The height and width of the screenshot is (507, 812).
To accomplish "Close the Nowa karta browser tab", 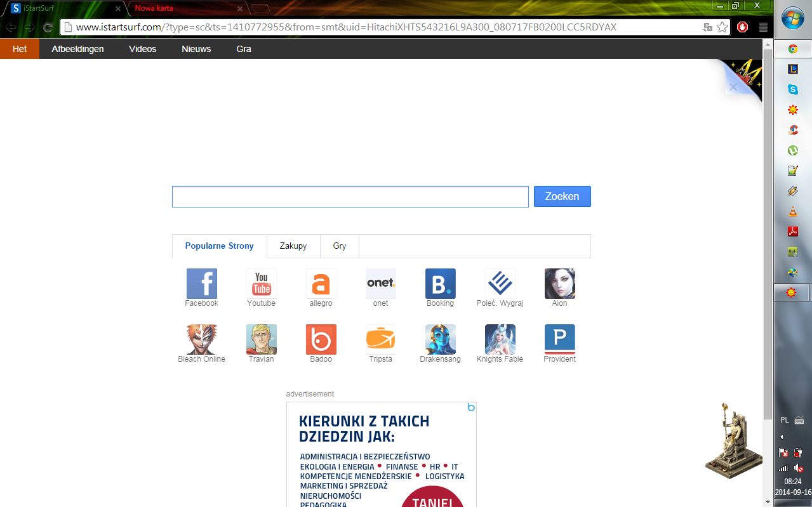I will point(240,9).
